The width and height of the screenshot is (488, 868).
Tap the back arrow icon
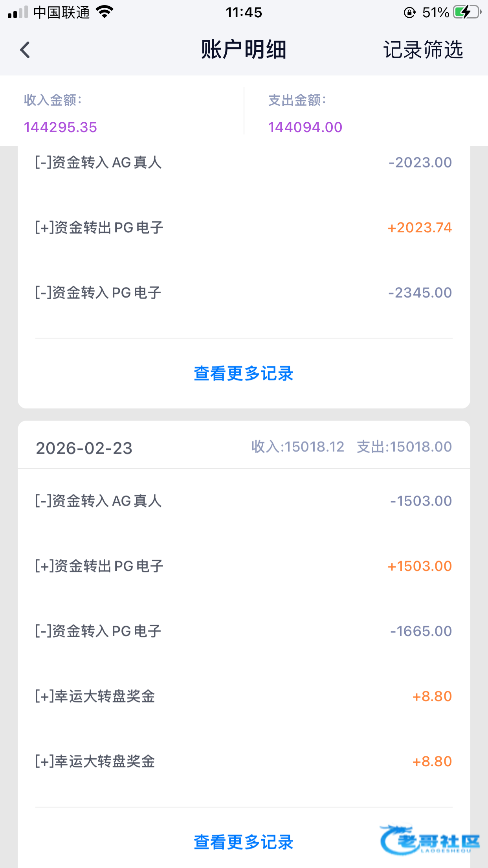(25, 50)
